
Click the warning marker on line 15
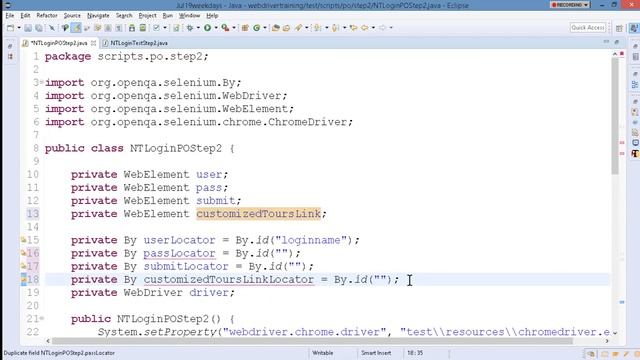click(x=23, y=240)
